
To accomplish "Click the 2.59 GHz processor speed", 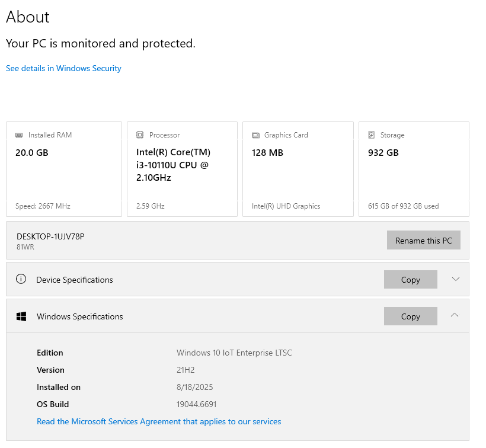I will coord(151,206).
